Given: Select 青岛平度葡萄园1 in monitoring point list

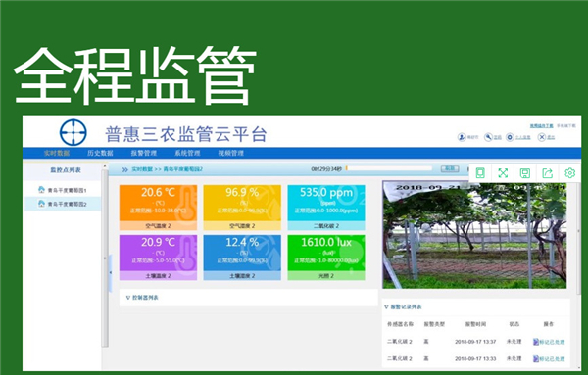Looking at the screenshot, I should [x=63, y=190].
